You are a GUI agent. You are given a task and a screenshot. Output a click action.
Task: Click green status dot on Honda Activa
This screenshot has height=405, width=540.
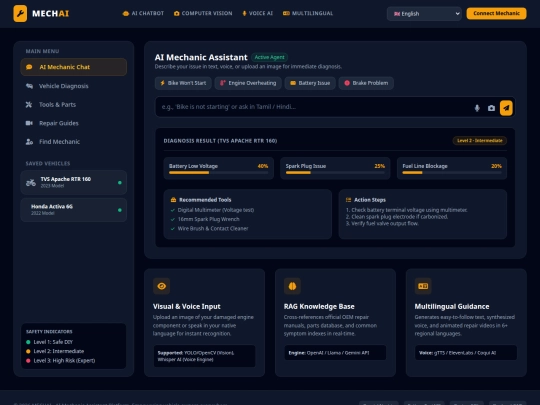pyautogui.click(x=120, y=210)
